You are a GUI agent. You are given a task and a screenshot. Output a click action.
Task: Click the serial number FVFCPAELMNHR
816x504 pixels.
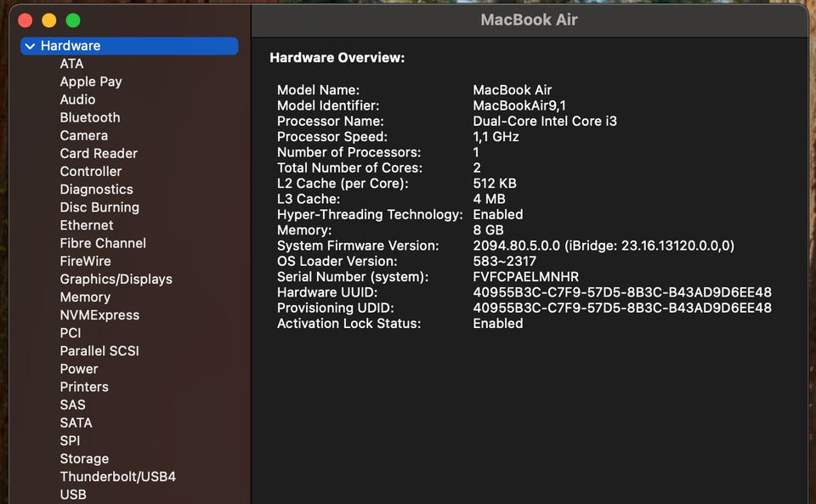click(525, 277)
